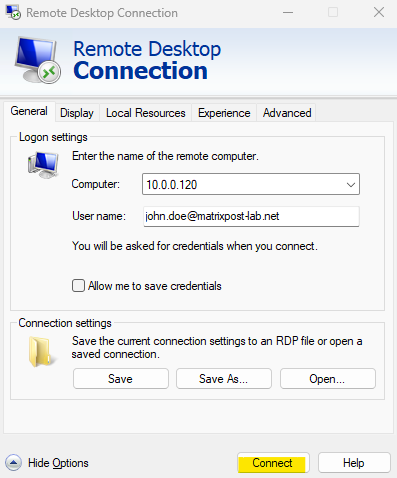Go to the Experience tab

click(224, 113)
